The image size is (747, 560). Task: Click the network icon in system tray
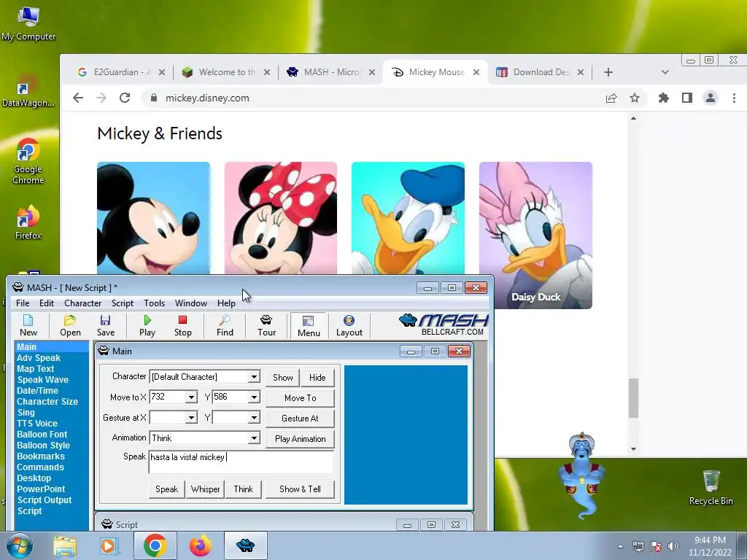click(x=638, y=546)
